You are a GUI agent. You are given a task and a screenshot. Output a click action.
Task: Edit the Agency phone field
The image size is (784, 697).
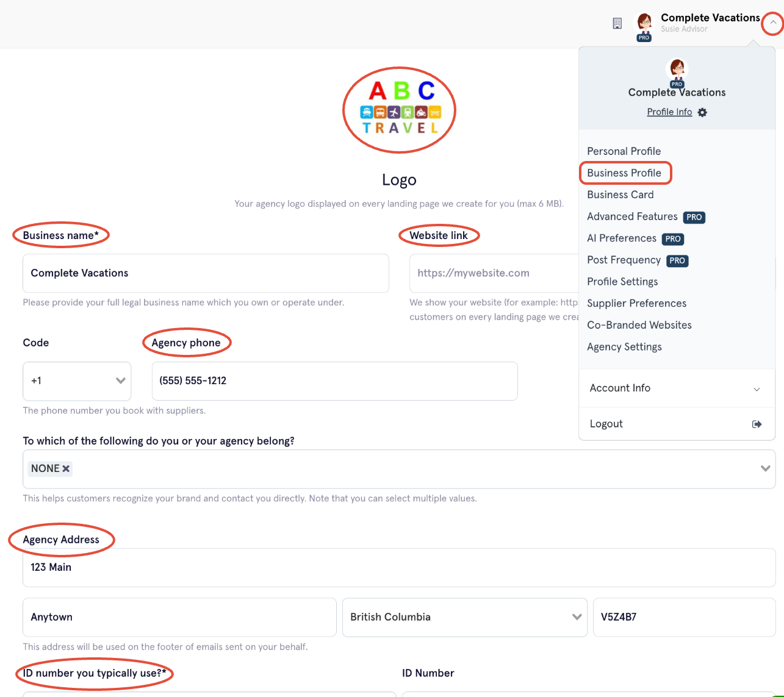coord(334,381)
